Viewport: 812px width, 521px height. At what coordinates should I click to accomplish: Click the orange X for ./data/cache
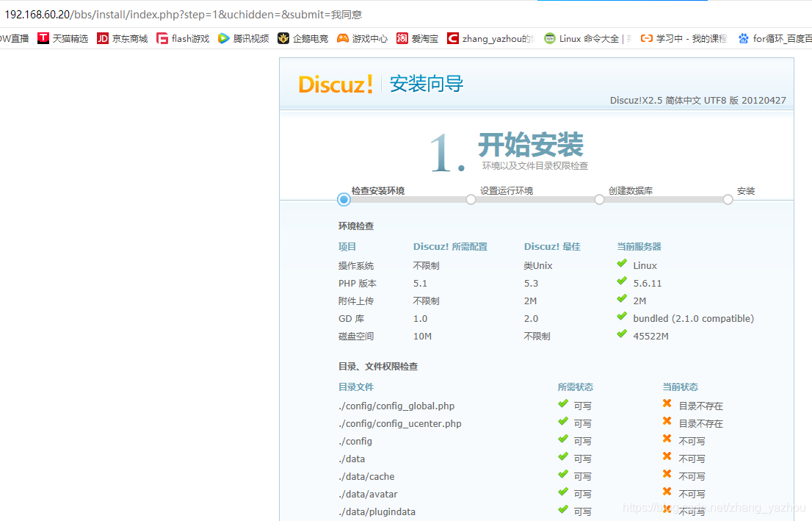point(667,475)
